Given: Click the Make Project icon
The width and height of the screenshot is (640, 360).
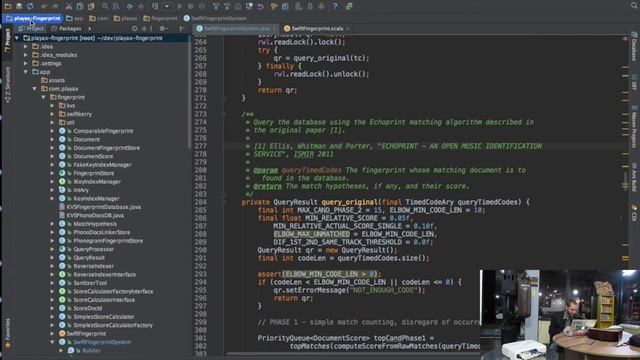Looking at the screenshot, I should (155, 6).
